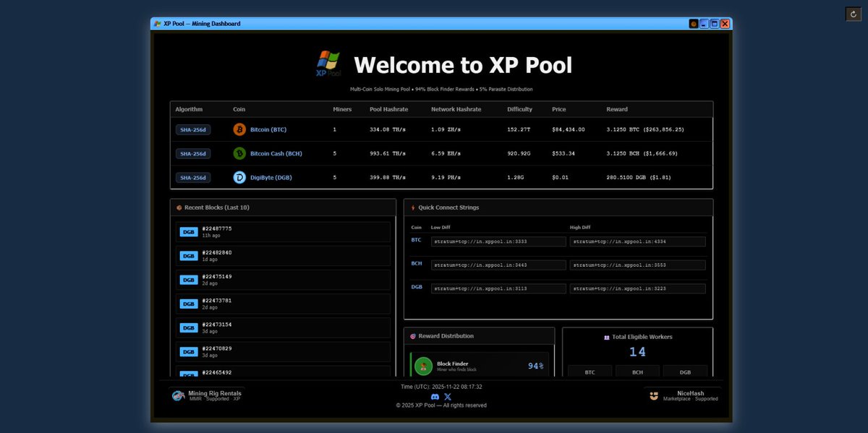Click the title bar XP Pool flag icon
Viewport: 868px width, 433px height.
pyautogui.click(x=158, y=24)
